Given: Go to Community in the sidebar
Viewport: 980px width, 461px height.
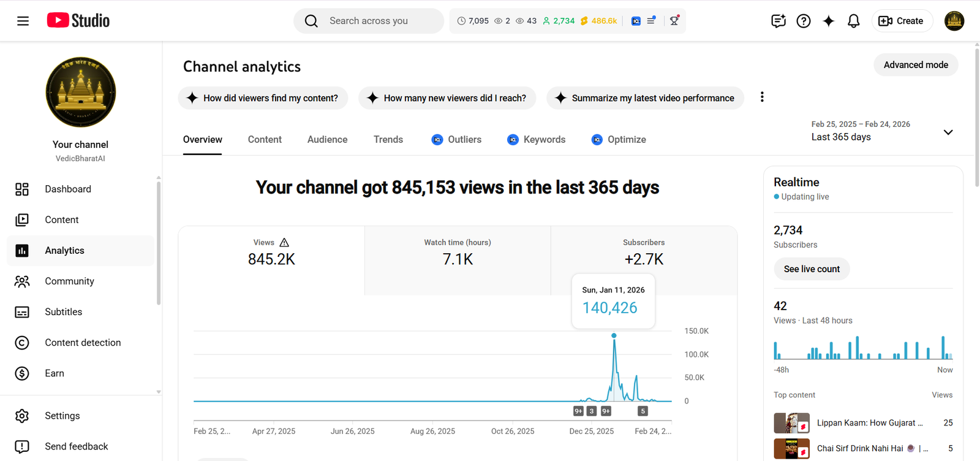Looking at the screenshot, I should tap(69, 281).
